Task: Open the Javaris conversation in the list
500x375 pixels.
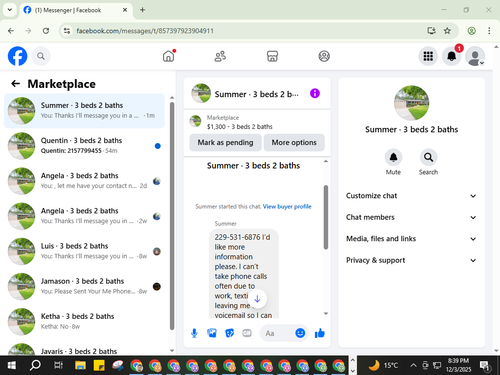Action: (84, 348)
